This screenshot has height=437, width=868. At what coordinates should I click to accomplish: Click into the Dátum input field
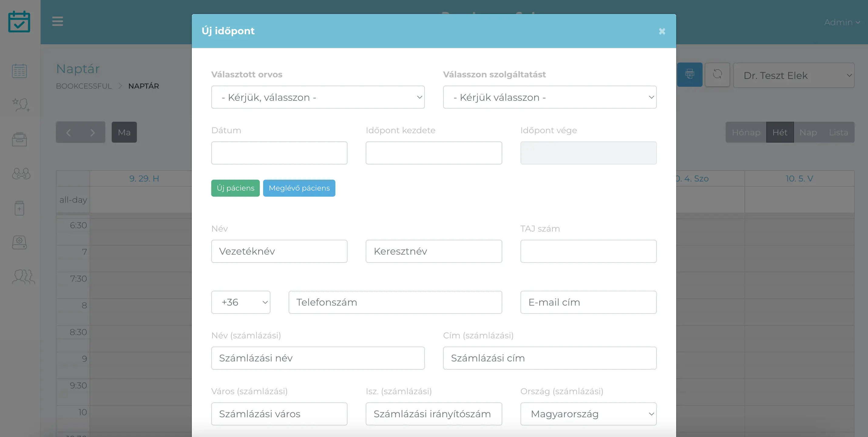(x=279, y=153)
